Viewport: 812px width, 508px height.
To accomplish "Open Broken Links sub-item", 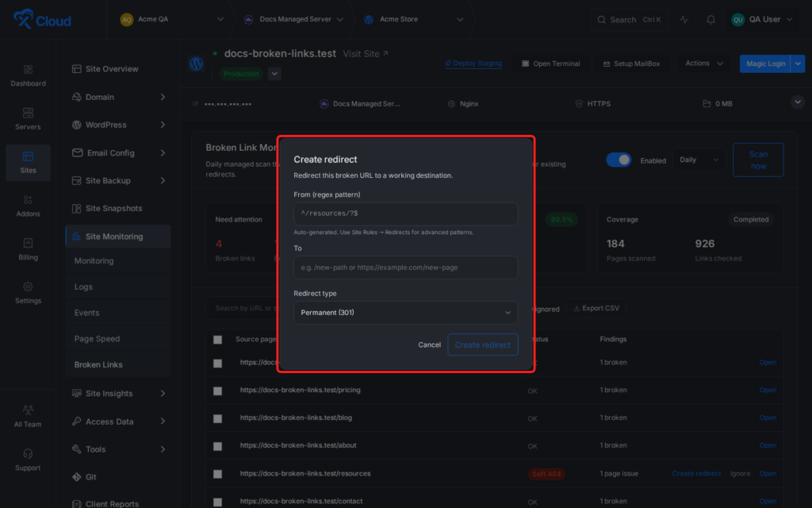I will tap(118, 364).
